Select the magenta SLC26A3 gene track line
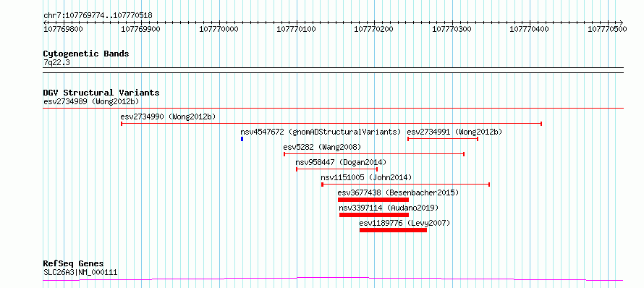Viewport: 644px width, 288px height. 333,279
